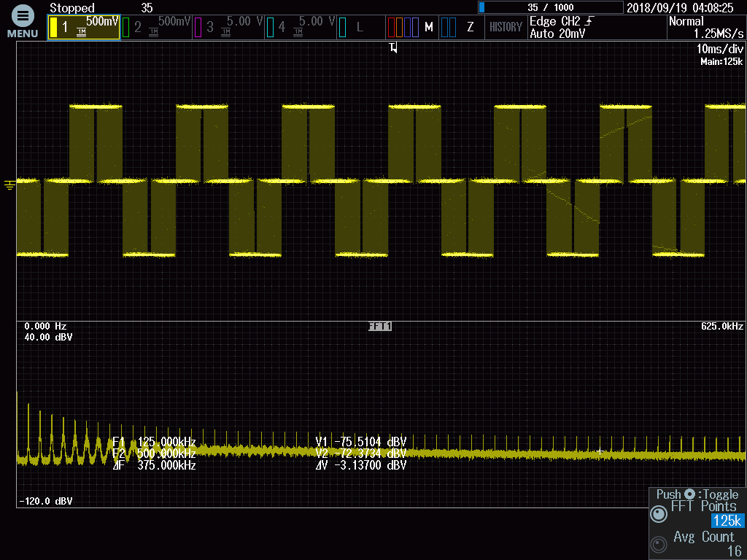747x560 pixels.
Task: Click the trigger position marker above the waveform
Action: 394,48
